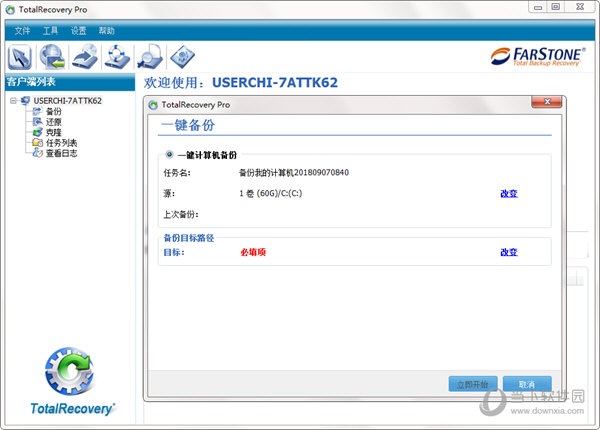Open the 设置 menu
Screen dimensions: 600x430
point(78,31)
